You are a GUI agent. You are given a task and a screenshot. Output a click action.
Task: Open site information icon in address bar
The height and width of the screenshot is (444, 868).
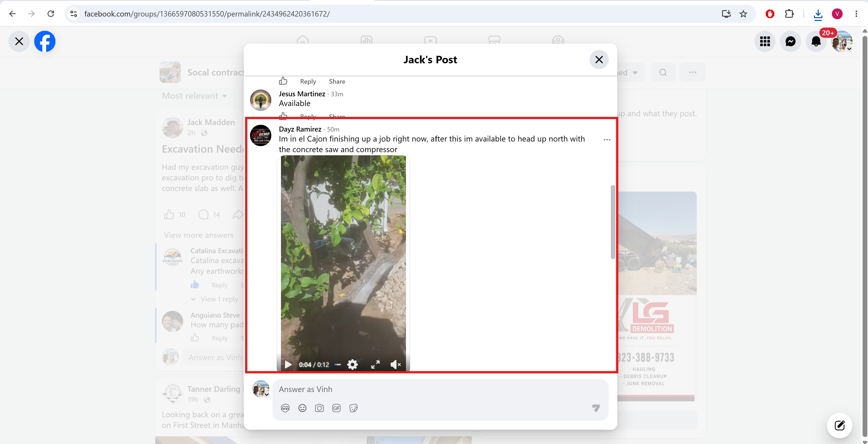coord(74,14)
